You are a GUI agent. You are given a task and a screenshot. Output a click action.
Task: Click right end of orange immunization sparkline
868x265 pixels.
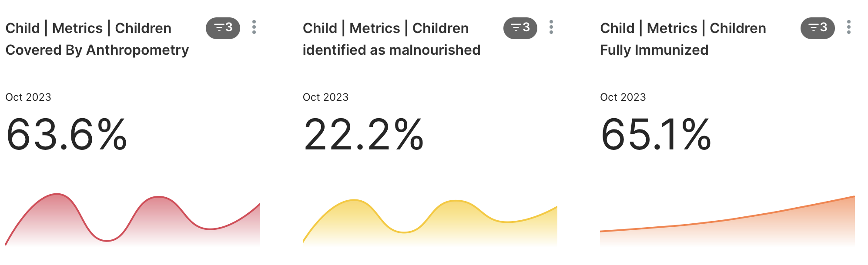coord(853,197)
